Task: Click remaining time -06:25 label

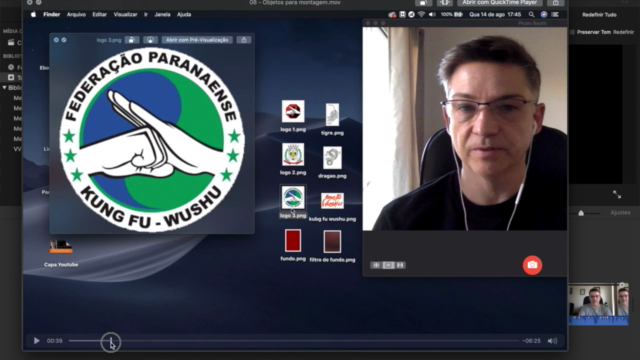Action: point(531,341)
